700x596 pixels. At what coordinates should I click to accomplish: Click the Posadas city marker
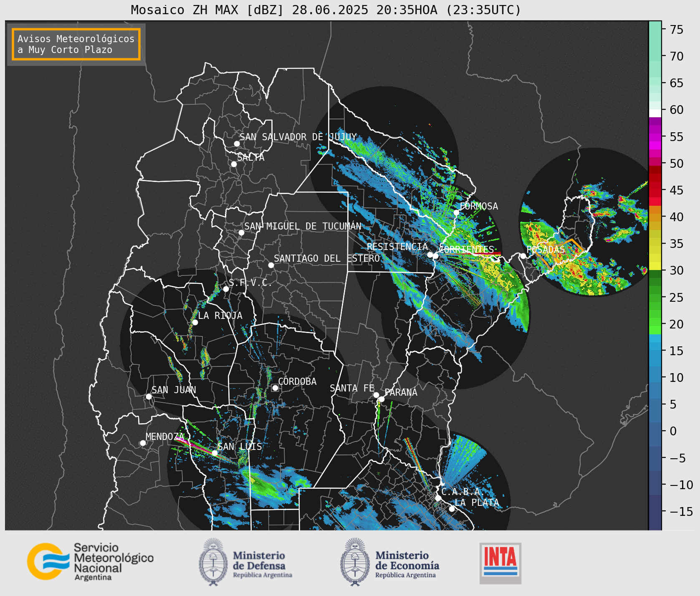(523, 256)
